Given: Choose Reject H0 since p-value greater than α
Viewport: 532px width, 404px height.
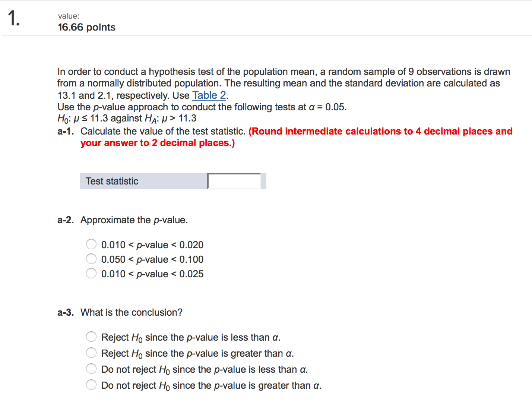Looking at the screenshot, I should (x=91, y=353).
